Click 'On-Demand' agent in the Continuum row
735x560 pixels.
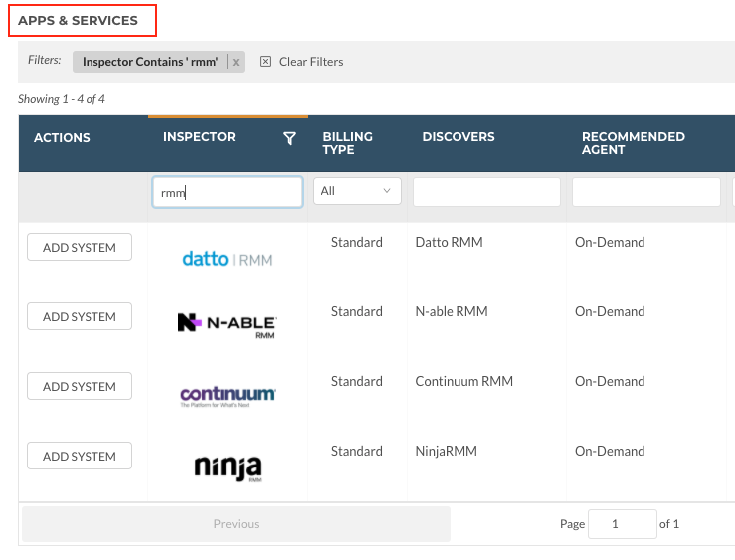click(x=610, y=381)
